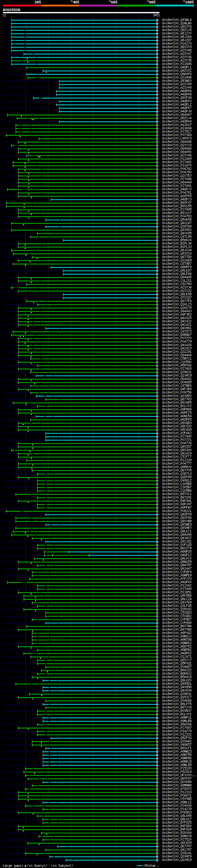Image resolution: width=197 pixels, height=868 pixels.
Task: Select the UniRef100_Q9M600 label
Action: coord(176,467)
